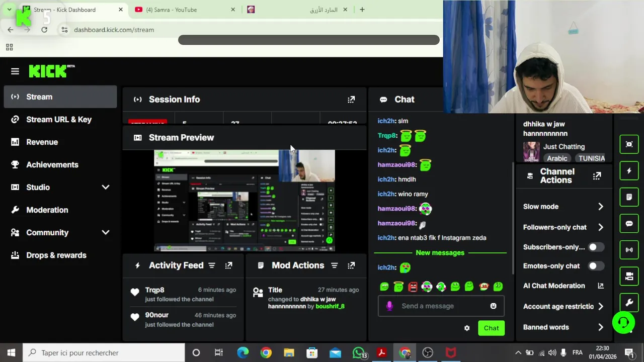
Task: Reload the browser page
Action: point(44,30)
